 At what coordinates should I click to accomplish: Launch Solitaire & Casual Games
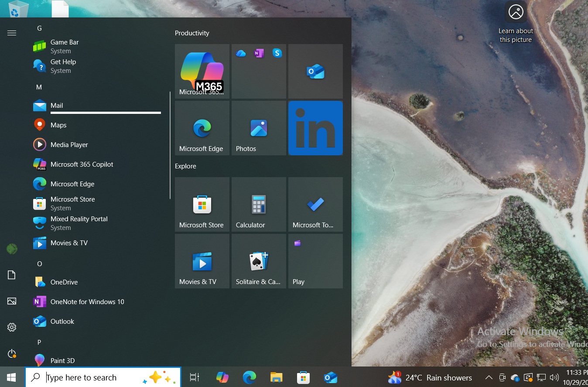coord(259,261)
